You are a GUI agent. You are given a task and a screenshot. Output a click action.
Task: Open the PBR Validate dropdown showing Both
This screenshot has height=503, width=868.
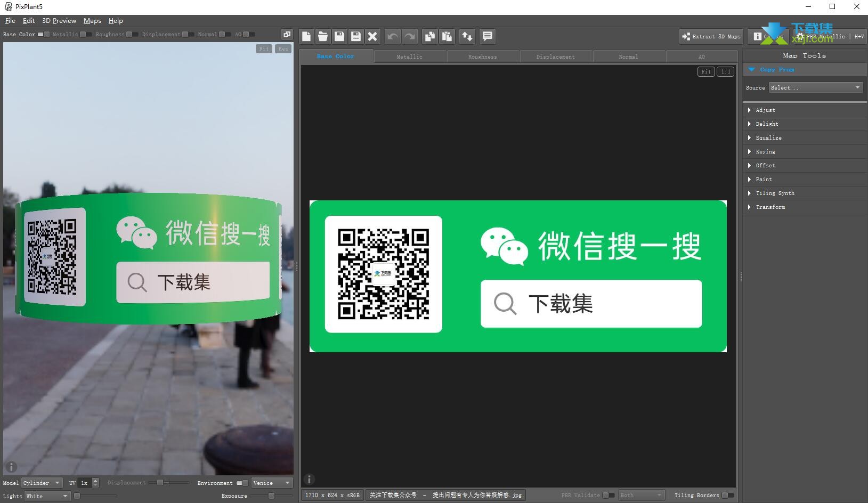point(642,495)
